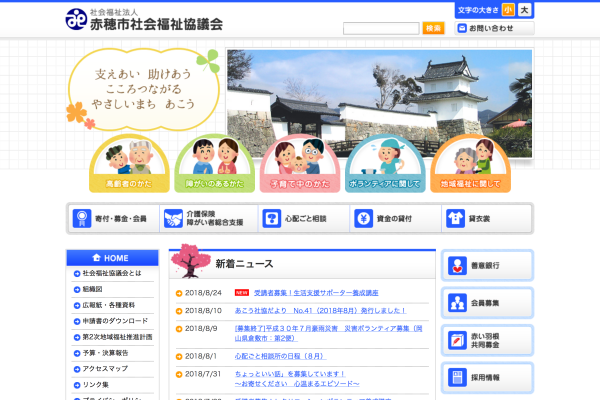Image resolution: width=600 pixels, height=400 pixels.
Task: Click the date text 2018/7/31
Action: pyautogui.click(x=203, y=374)
